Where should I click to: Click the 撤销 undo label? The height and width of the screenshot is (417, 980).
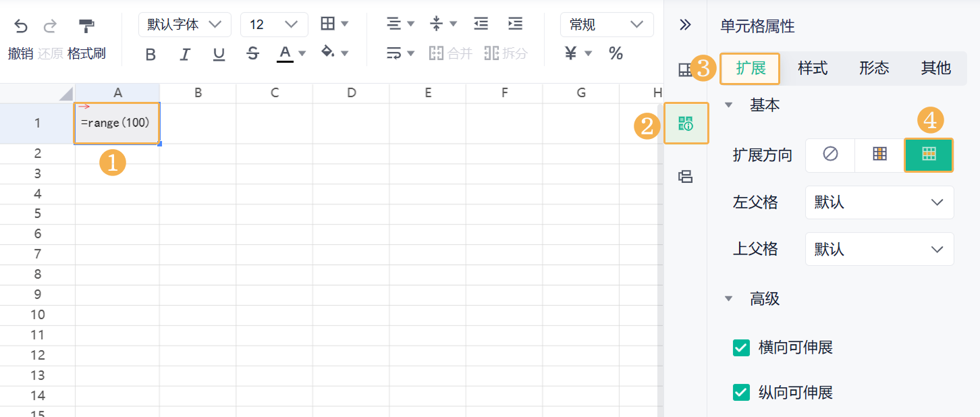(x=21, y=54)
